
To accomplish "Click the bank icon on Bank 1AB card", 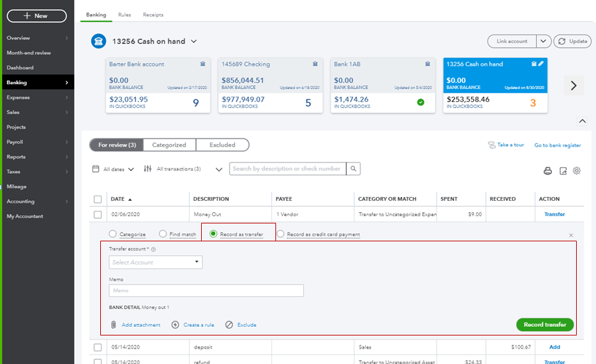I will [427, 64].
